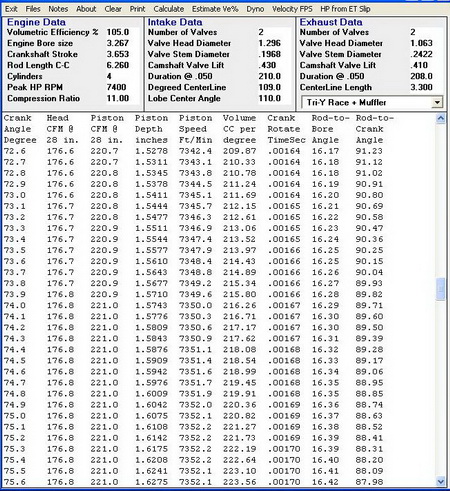Image resolution: width=450 pixels, height=491 pixels.
Task: Click the Rod-to-Bore Angle column header
Action: click(x=330, y=129)
